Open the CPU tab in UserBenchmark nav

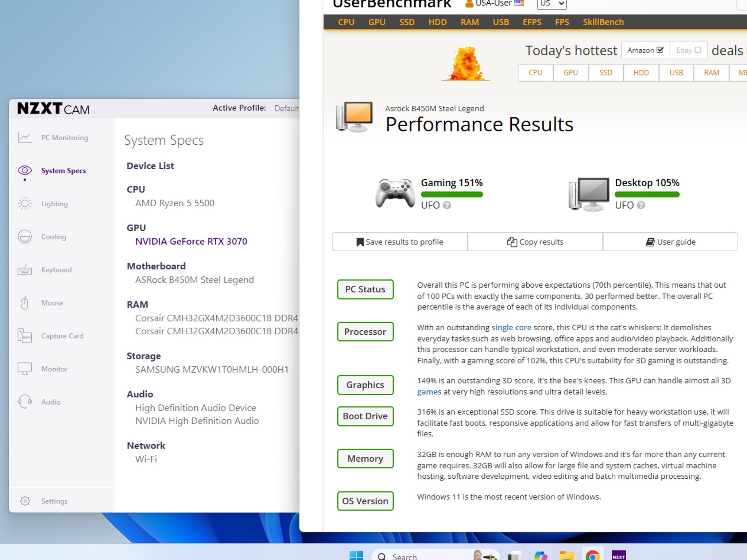point(346,22)
